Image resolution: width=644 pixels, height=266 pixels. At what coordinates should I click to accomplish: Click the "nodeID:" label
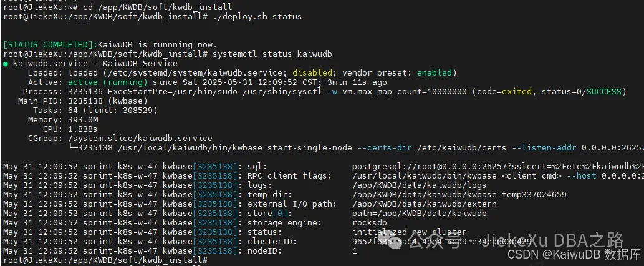coord(265,251)
